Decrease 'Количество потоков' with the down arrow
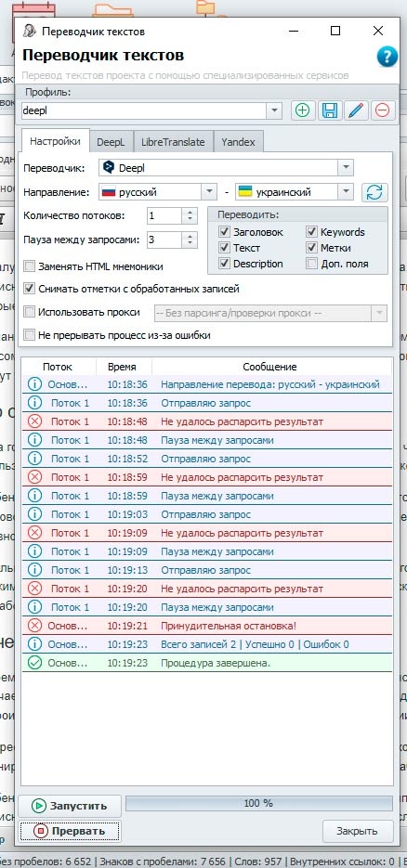407x868 pixels. [x=190, y=220]
